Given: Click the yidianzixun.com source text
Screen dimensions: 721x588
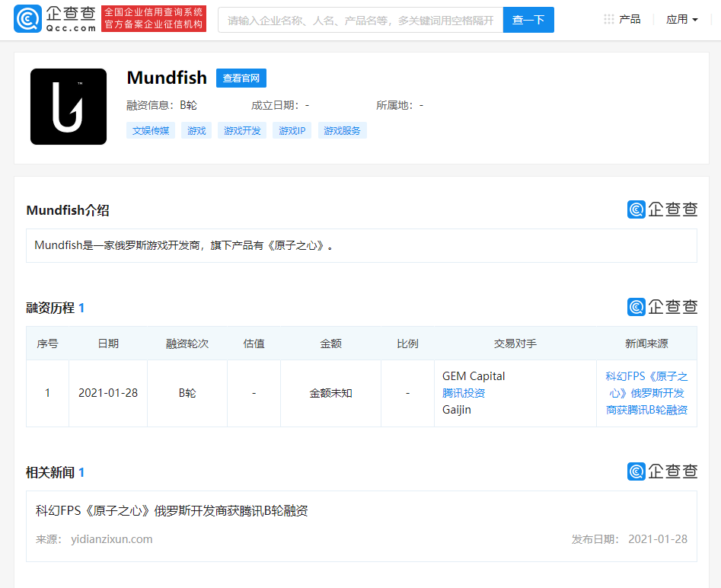Looking at the screenshot, I should point(112,539).
